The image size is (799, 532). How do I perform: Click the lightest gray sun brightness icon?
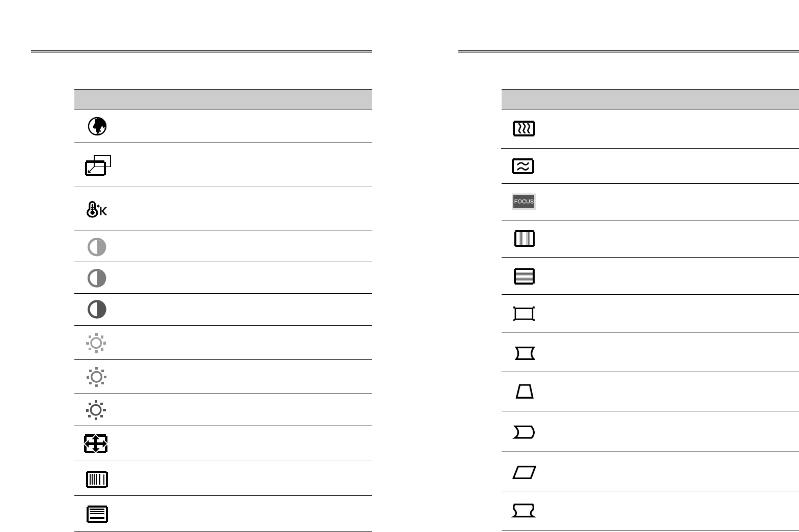[x=96, y=343]
